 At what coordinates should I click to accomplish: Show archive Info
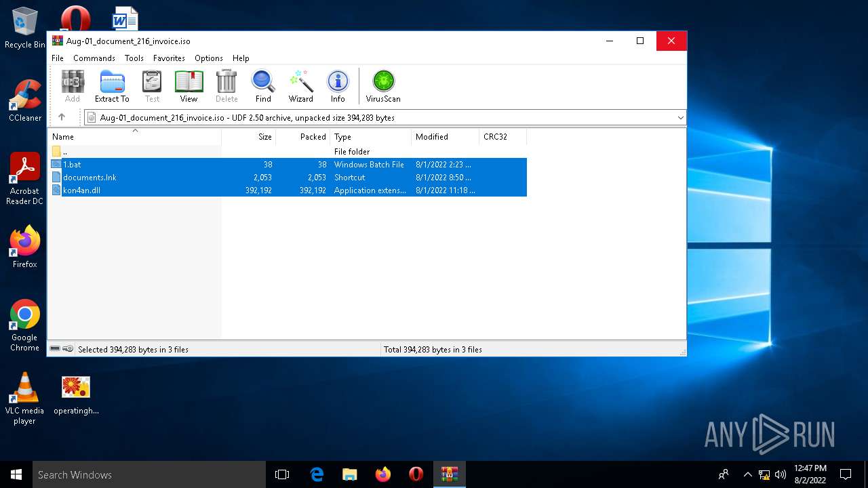pos(338,86)
